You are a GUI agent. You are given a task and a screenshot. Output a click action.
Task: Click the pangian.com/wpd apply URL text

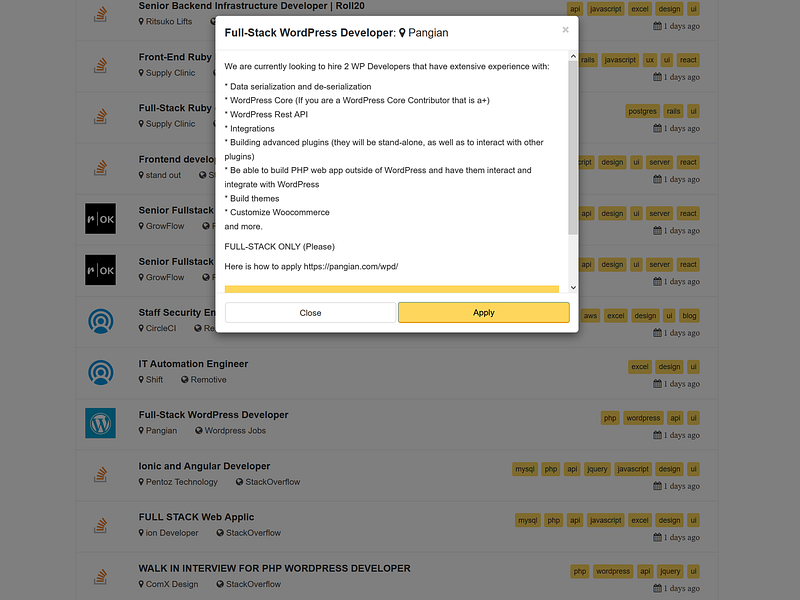pyautogui.click(x=351, y=266)
